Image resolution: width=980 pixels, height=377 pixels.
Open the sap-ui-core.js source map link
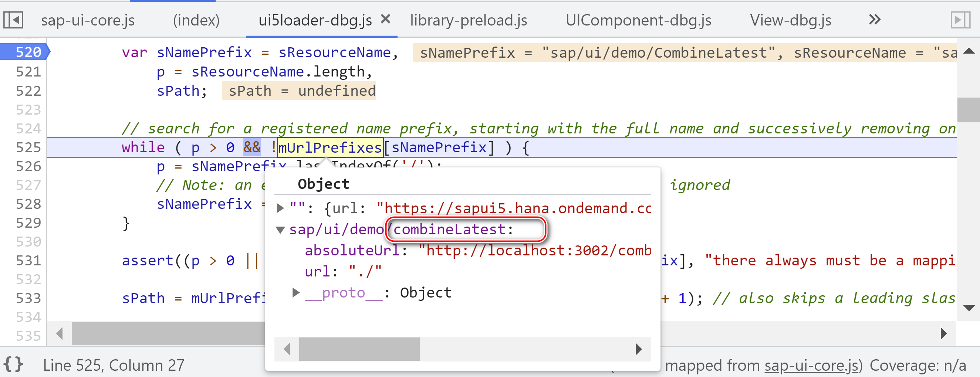(x=811, y=365)
